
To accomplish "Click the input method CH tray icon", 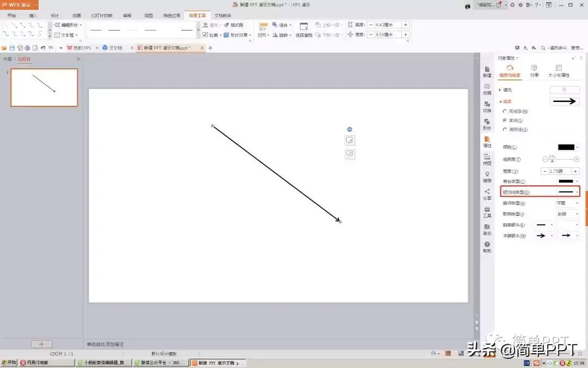I will (x=527, y=363).
